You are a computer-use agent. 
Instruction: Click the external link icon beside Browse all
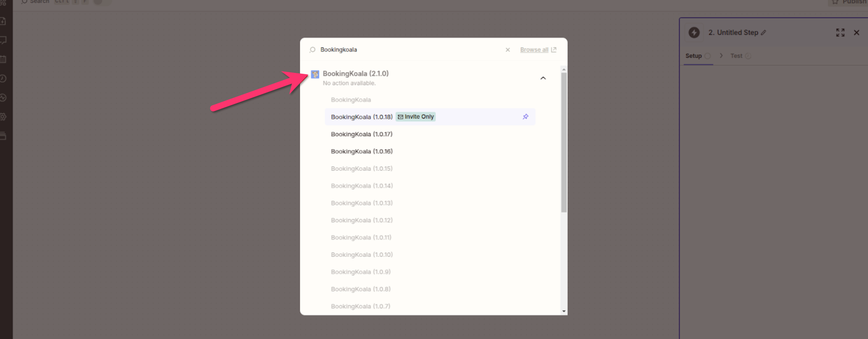pyautogui.click(x=554, y=50)
